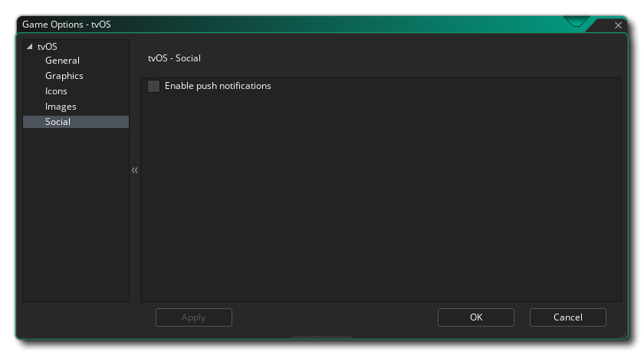Close the Game Options window
The height and width of the screenshot is (355, 644).
tap(618, 25)
